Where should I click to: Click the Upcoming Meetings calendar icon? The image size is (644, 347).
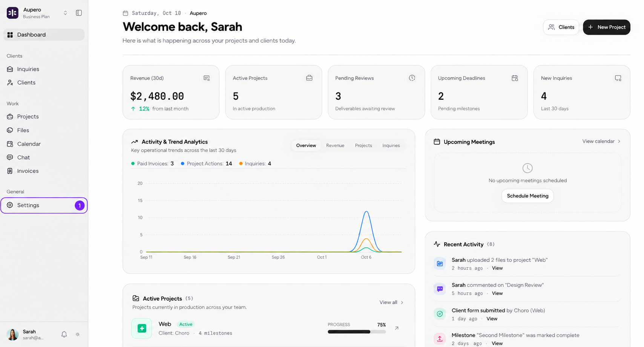point(437,142)
